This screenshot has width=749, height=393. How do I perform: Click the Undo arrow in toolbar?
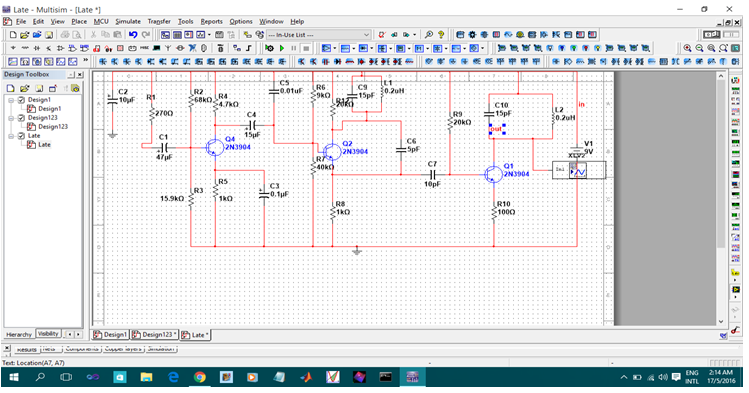133,35
